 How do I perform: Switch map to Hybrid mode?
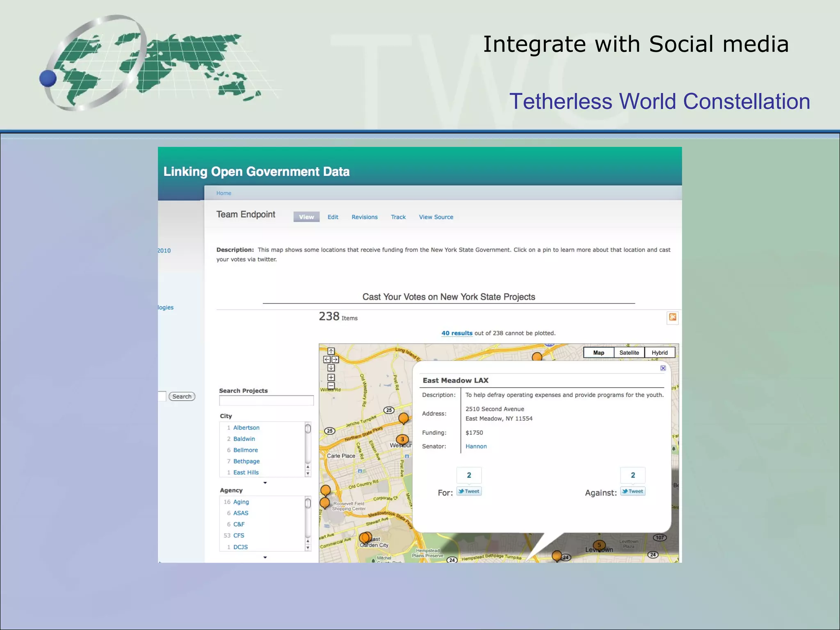click(659, 353)
